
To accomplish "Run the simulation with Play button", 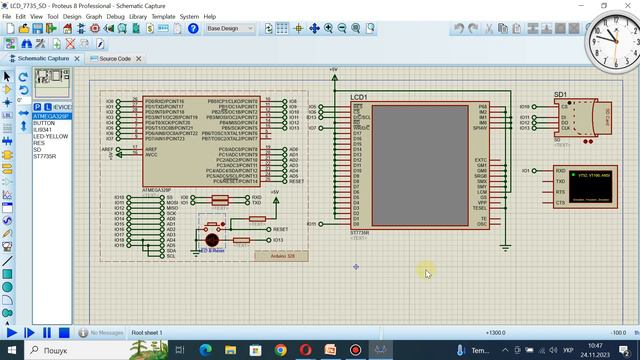I will coord(11,333).
